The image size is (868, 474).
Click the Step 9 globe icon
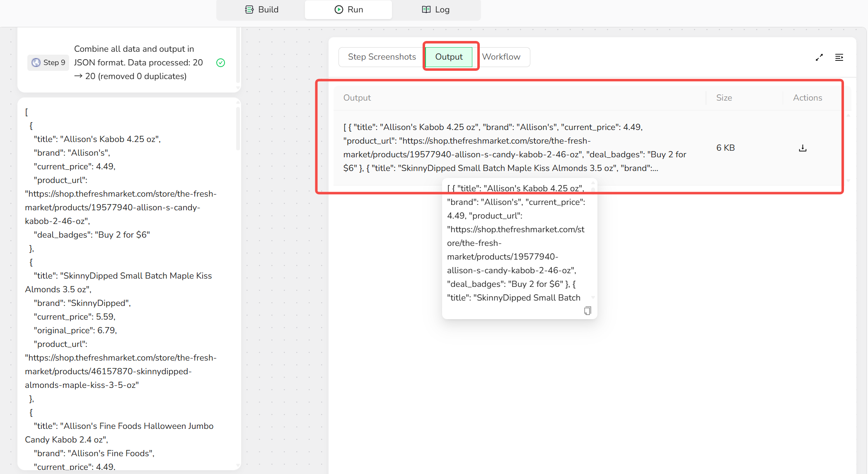tap(36, 63)
